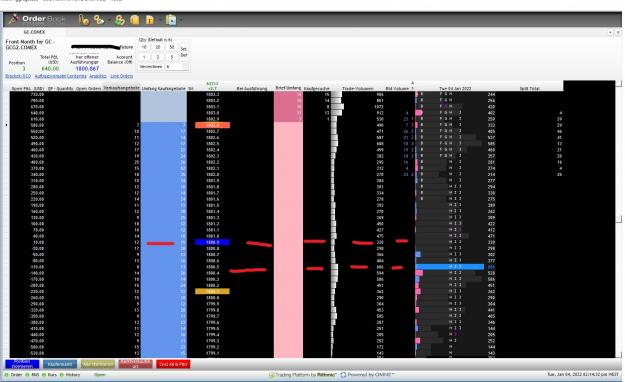The image size is (625, 382).
Task: Open the Analytics link
Action: click(98, 76)
